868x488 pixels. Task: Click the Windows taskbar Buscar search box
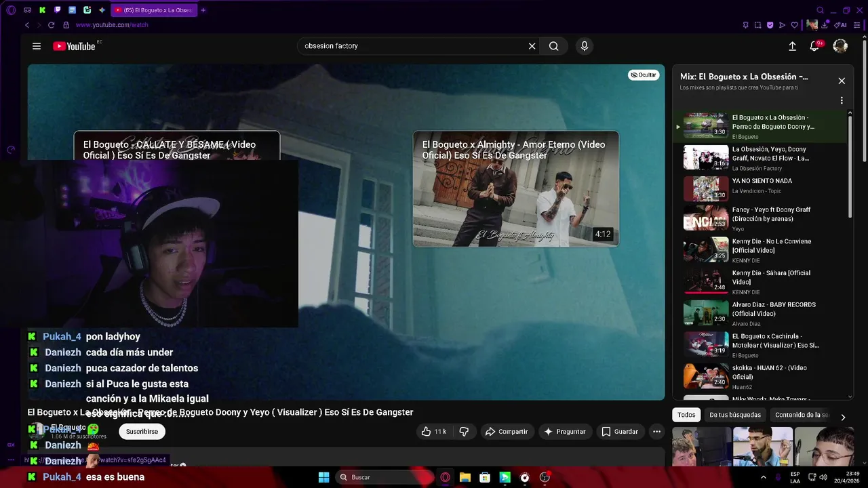(x=383, y=477)
